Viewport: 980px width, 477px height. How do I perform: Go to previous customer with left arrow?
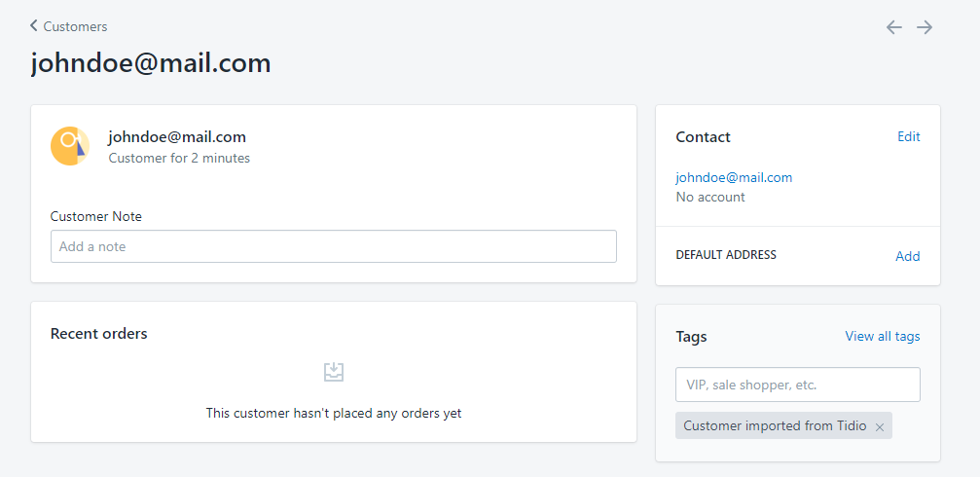pos(894,27)
